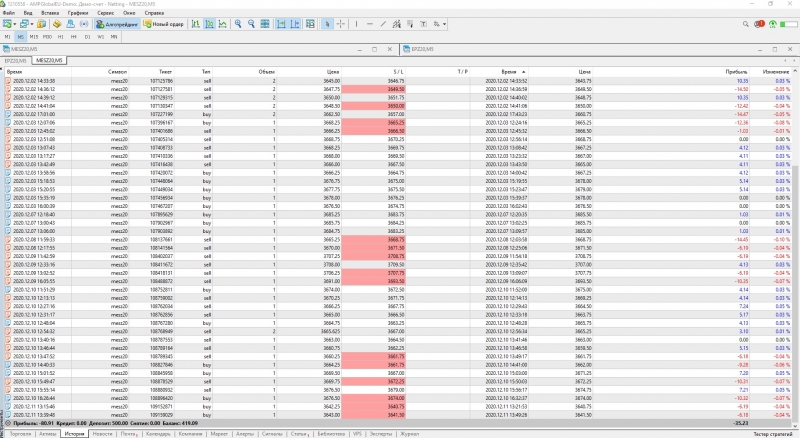Image resolution: width=800 pixels, height=438 pixels.
Task: Open the Вставка menu
Action: 49,13
